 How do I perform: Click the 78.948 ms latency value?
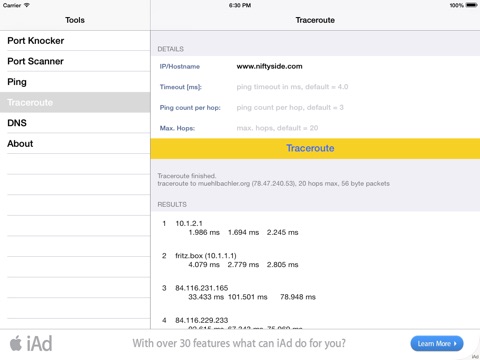point(298,297)
